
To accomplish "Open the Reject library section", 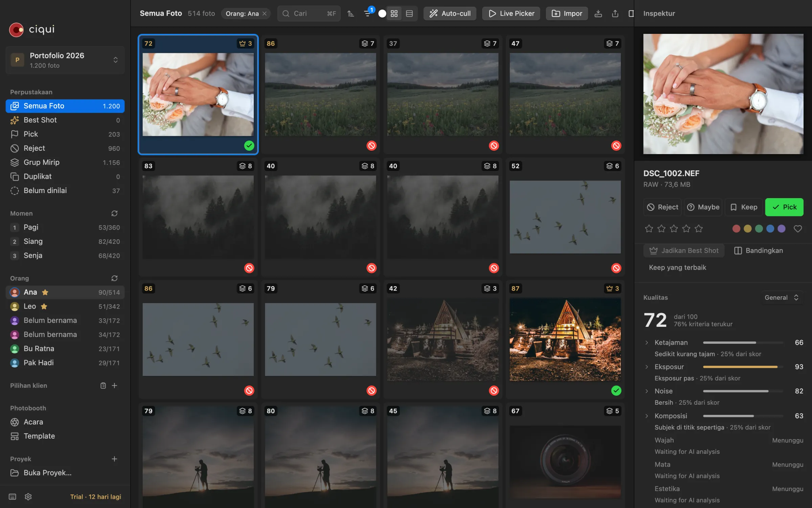I will pos(65,148).
